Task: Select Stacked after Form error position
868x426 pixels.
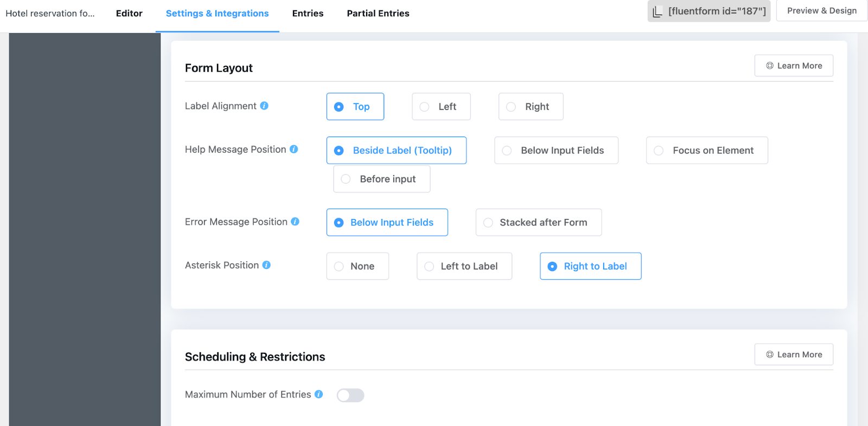Action: click(538, 223)
